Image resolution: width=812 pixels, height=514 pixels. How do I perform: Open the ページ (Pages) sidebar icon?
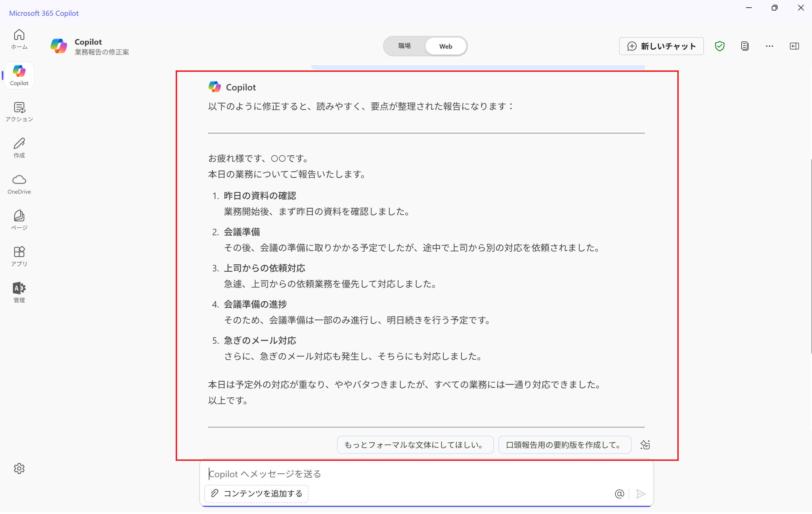point(19,220)
